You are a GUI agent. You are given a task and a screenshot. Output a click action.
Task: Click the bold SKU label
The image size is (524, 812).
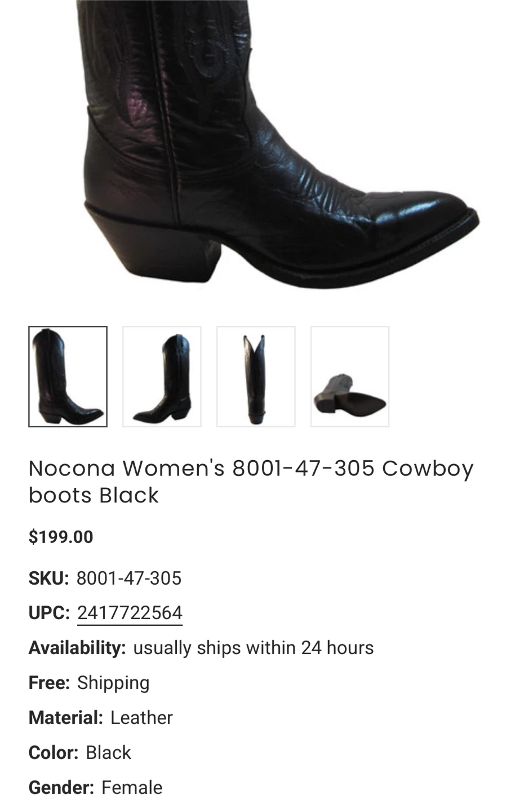tap(48, 578)
